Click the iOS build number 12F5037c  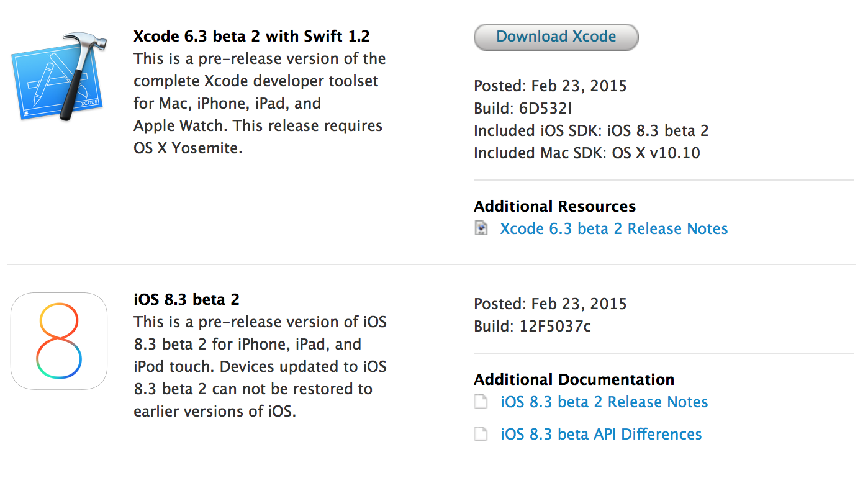point(555,326)
